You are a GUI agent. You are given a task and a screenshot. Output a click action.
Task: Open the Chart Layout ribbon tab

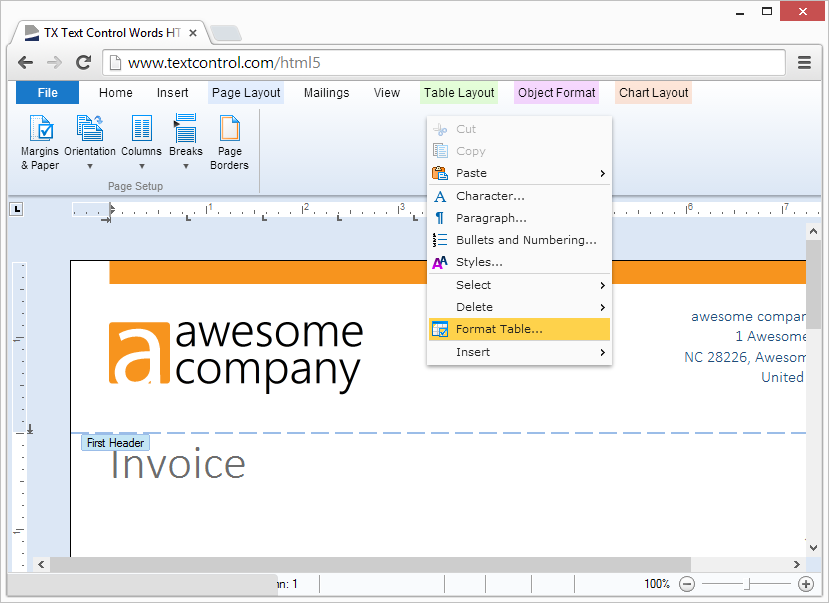653,93
